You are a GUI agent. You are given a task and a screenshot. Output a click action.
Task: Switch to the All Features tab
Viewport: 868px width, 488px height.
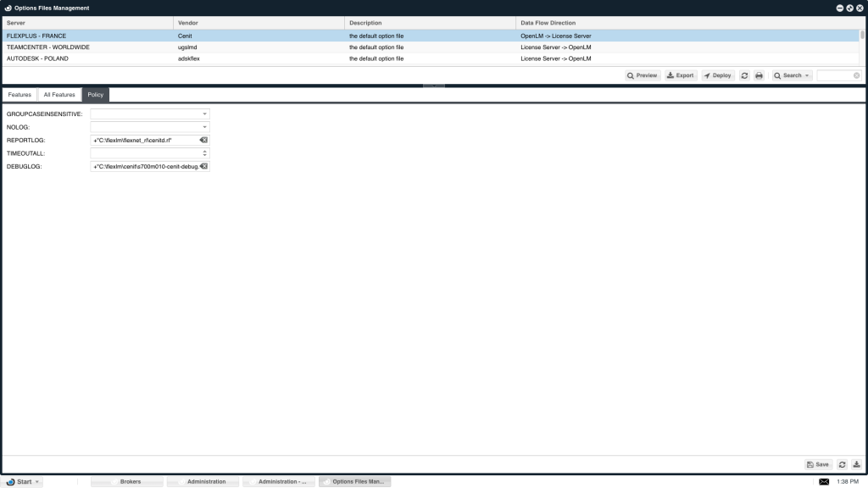point(58,94)
